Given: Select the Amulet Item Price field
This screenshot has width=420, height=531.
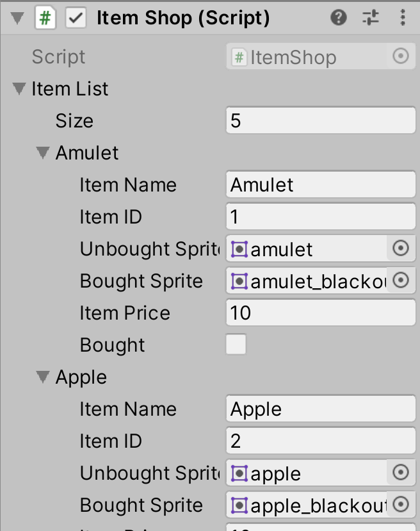Looking at the screenshot, I should (321, 313).
